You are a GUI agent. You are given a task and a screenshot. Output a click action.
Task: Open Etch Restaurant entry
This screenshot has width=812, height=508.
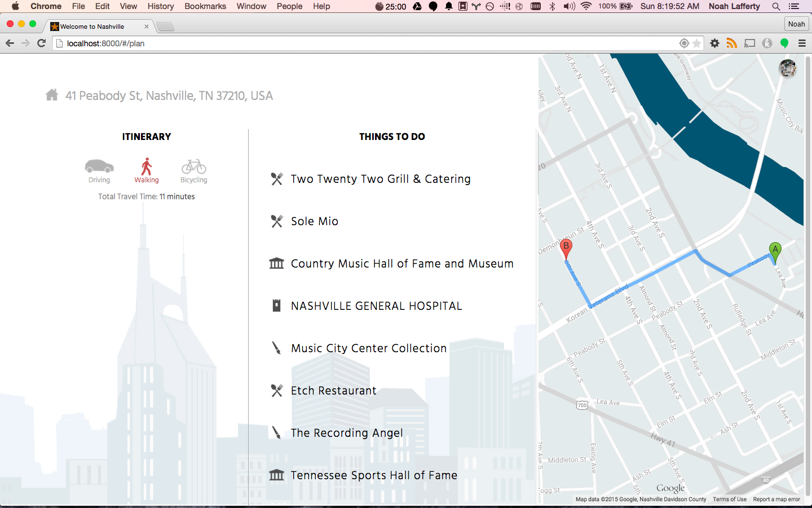[333, 391]
